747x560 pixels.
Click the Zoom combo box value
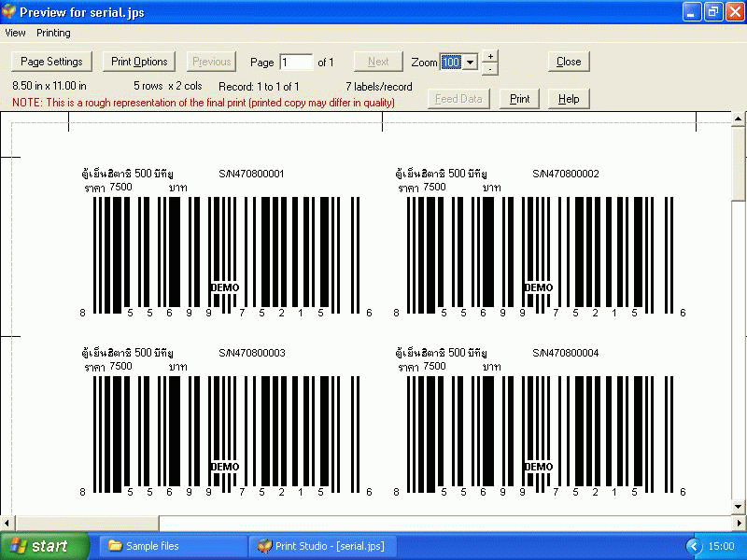pos(451,62)
